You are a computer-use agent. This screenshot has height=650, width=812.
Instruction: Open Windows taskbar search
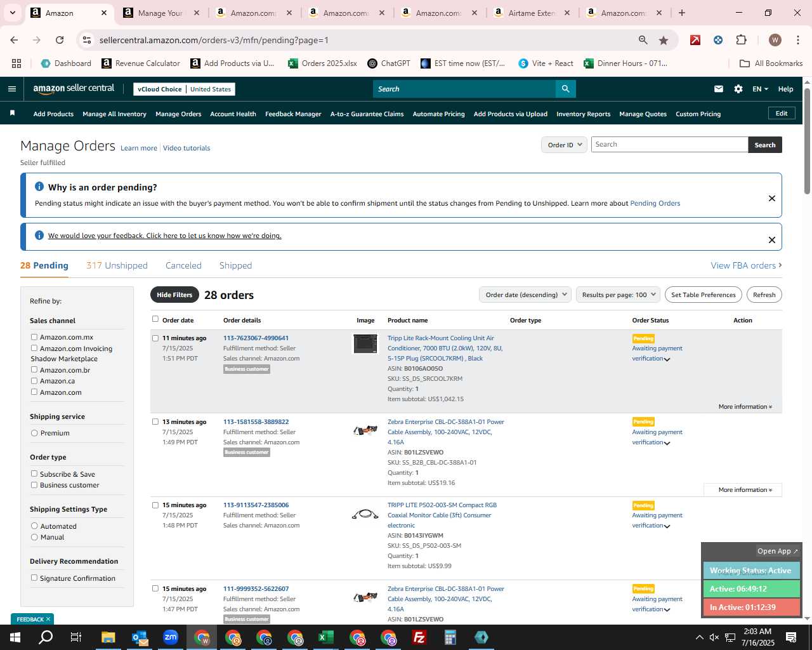46,637
